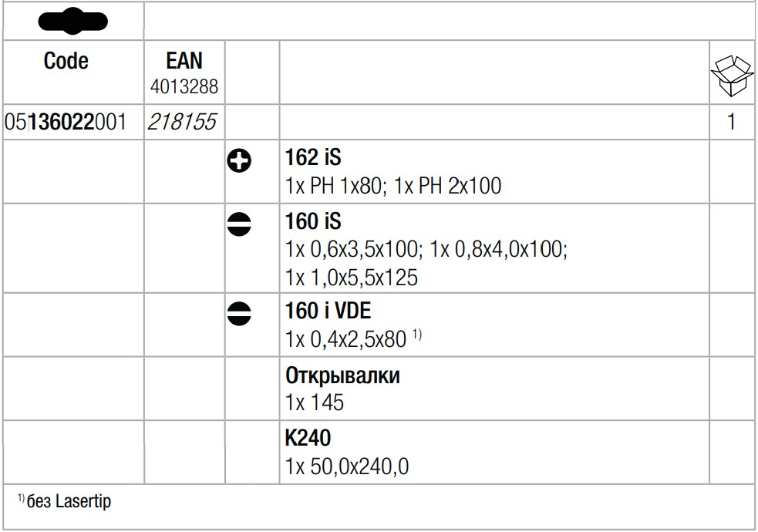
Task: Click the slotted icon beside 160 i VDE
Action: 239,314
